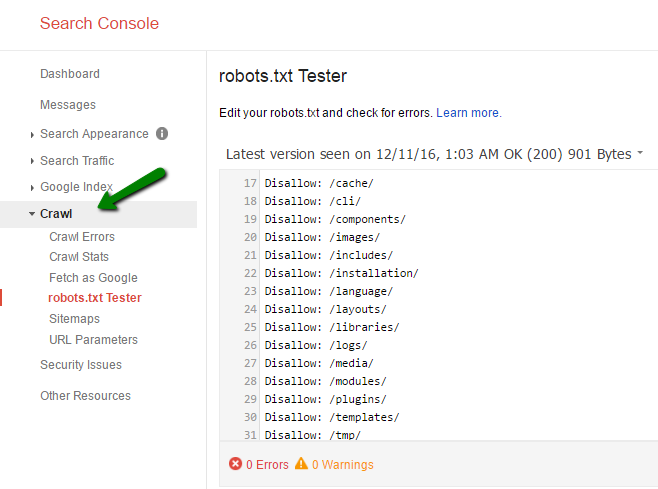Screen dimensions: 658x489
Task: Click line Disallow: /templates/
Action: [332, 417]
